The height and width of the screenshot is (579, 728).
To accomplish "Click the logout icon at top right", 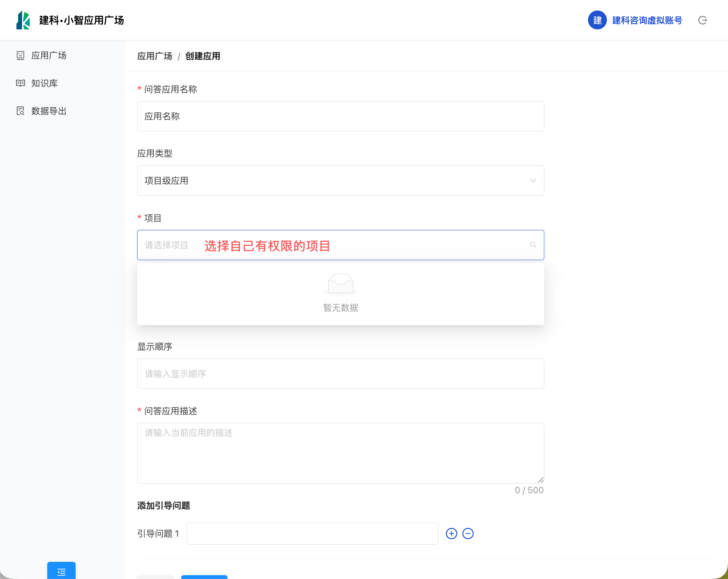I will point(702,20).
